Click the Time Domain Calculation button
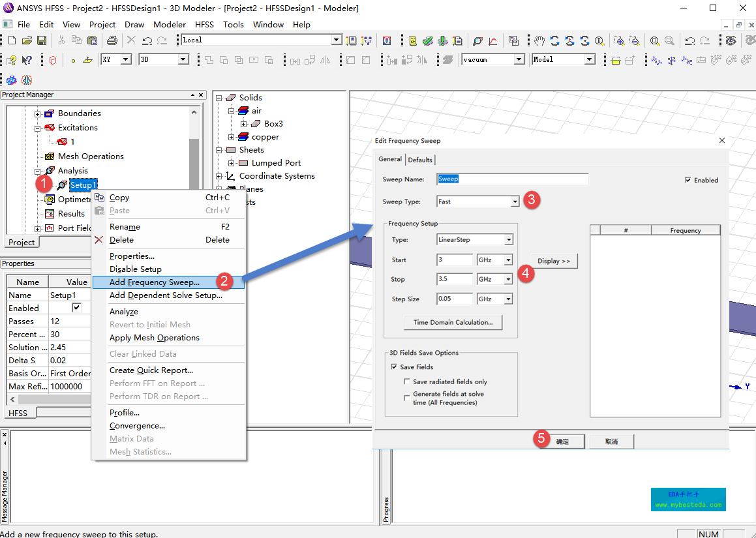Viewport: 756px width, 538px height. click(453, 322)
